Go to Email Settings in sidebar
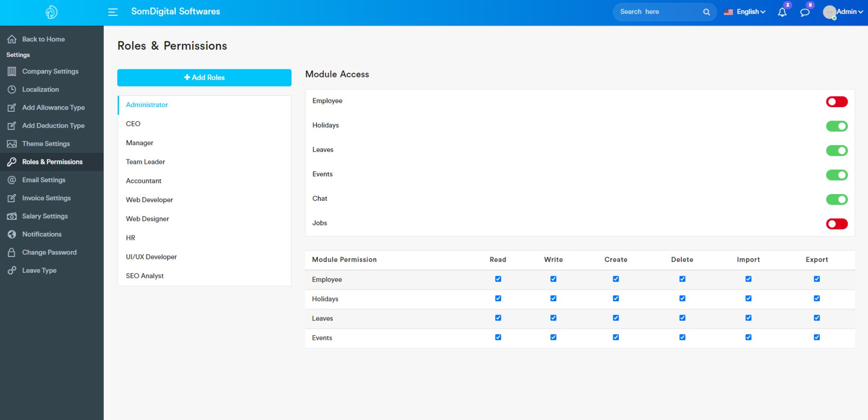This screenshot has height=420, width=868. click(44, 180)
